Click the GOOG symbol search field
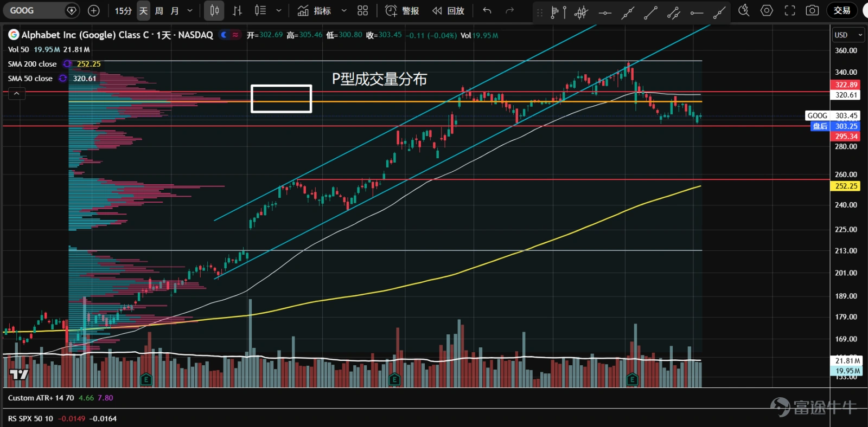Viewport: 868px width, 427px height. click(41, 10)
